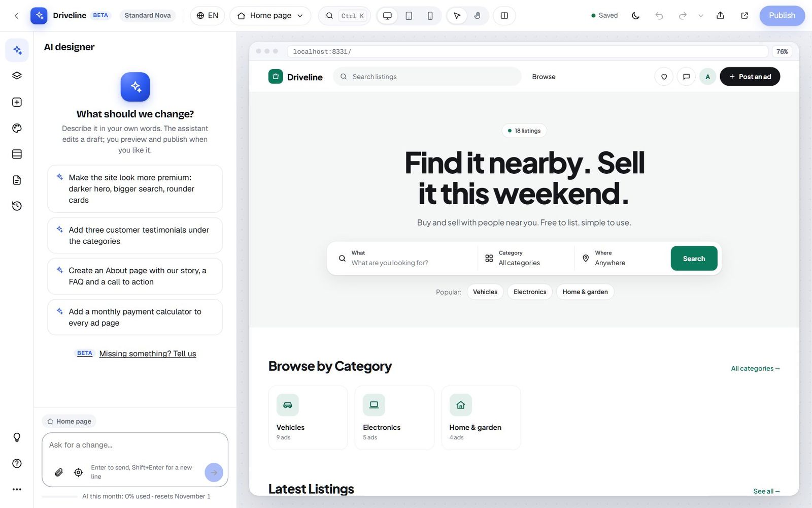812x508 pixels.
Task: Open the EN language selector
Action: (x=208, y=16)
